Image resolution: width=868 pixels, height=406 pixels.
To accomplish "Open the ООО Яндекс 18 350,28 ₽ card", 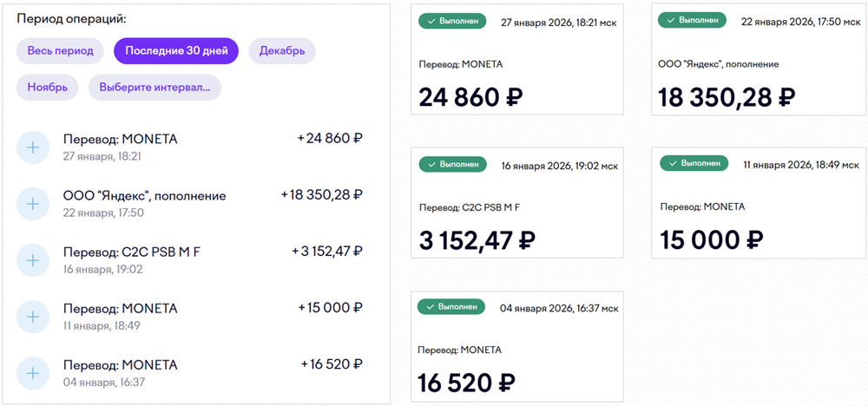I will (x=759, y=78).
